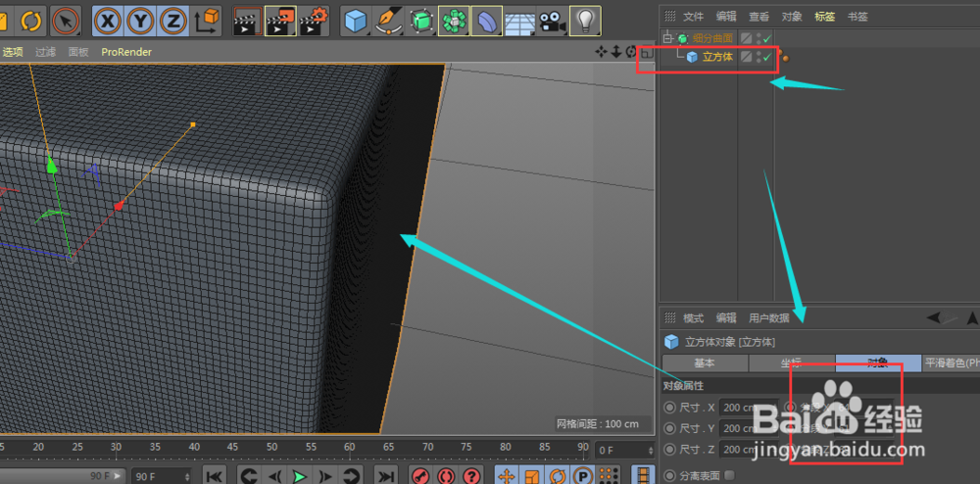Image resolution: width=980 pixels, height=484 pixels.
Task: Select the live selection arrow tool
Action: 65,22
